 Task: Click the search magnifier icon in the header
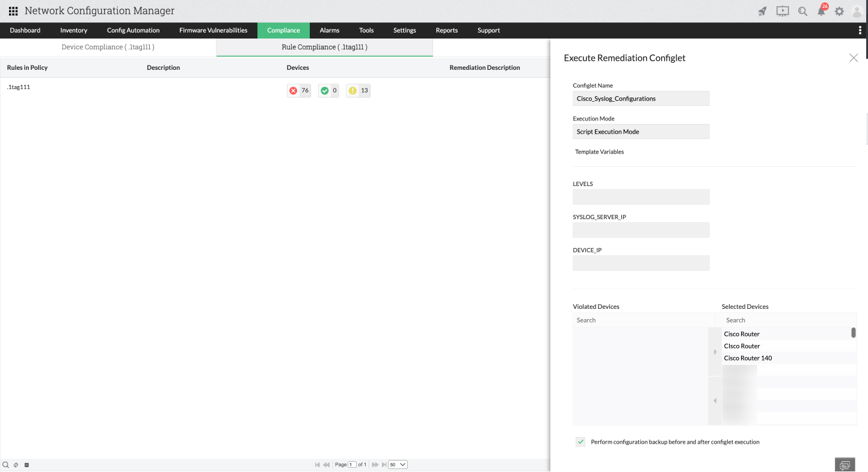coord(802,11)
